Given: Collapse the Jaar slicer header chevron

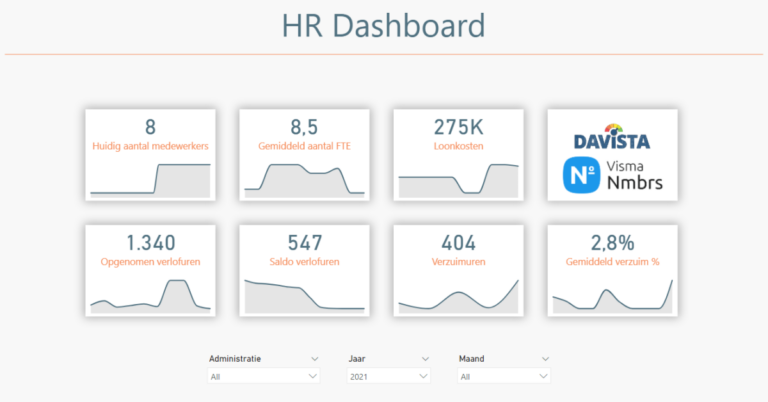Looking at the screenshot, I should [x=425, y=359].
